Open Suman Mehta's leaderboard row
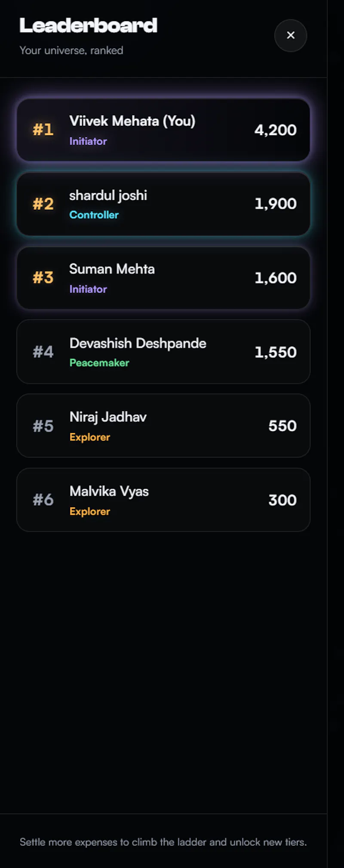The width and height of the screenshot is (344, 868). pyautogui.click(x=163, y=278)
